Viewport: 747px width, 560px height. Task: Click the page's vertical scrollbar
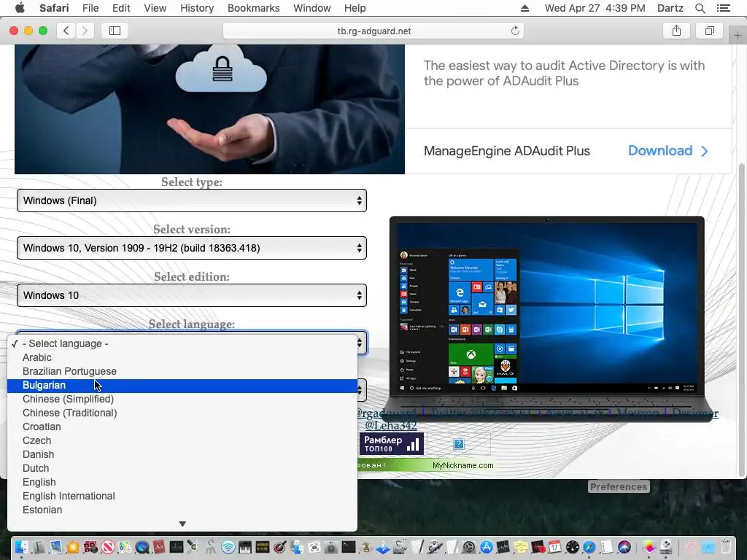click(741, 319)
